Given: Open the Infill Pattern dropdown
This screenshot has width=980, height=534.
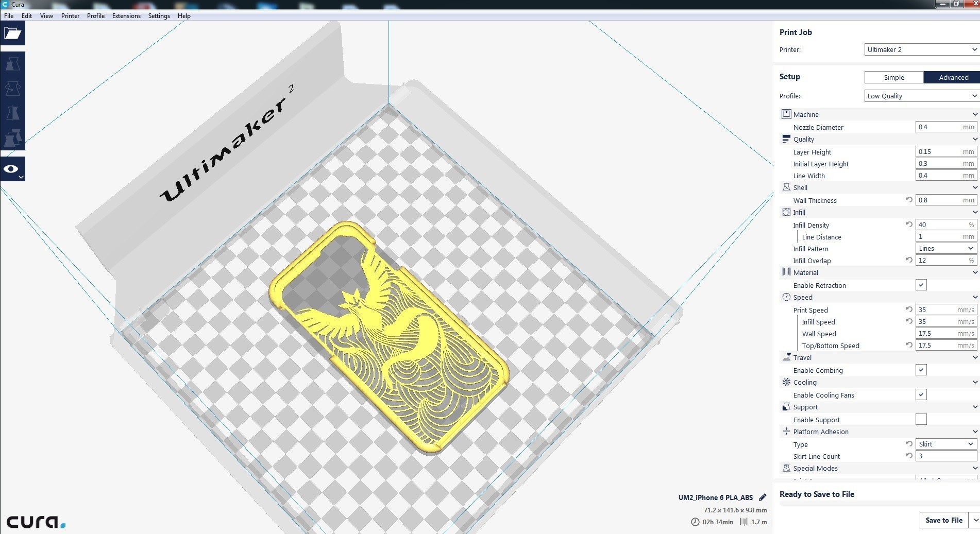Looking at the screenshot, I should pos(946,248).
